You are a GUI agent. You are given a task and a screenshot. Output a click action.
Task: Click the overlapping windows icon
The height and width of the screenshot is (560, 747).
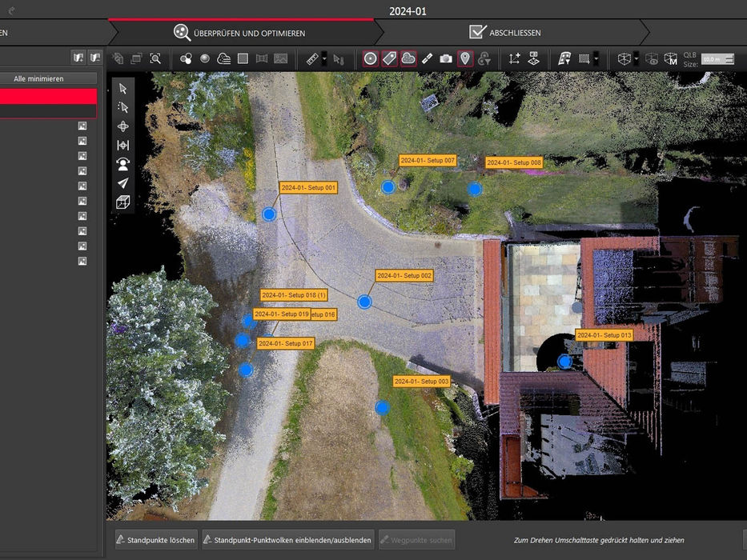click(136, 58)
